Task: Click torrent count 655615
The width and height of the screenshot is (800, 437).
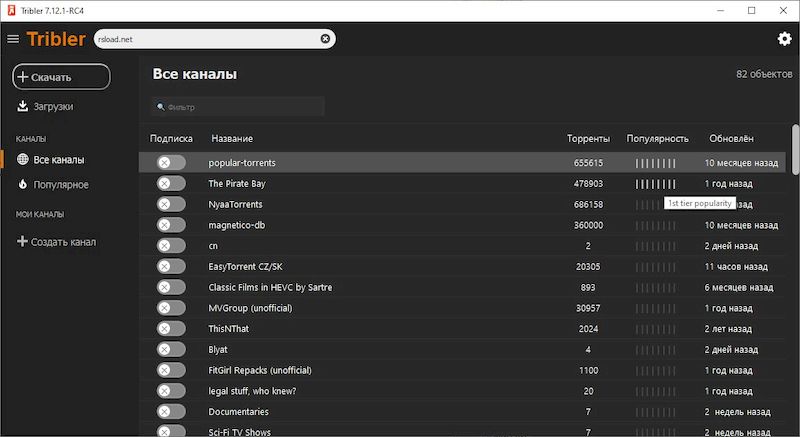Action: [588, 163]
